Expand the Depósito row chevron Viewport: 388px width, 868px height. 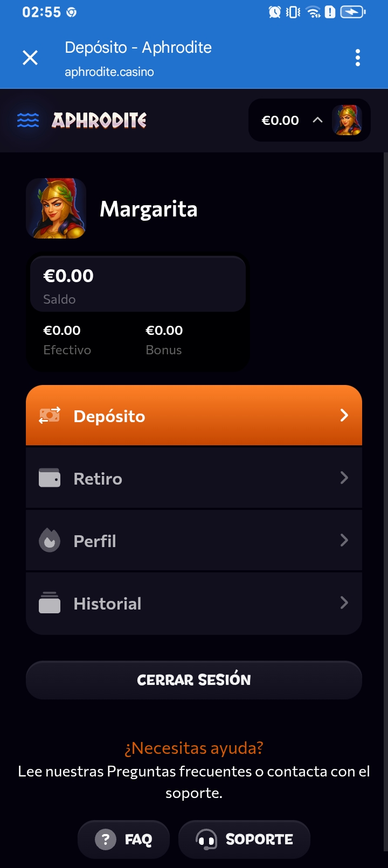344,415
